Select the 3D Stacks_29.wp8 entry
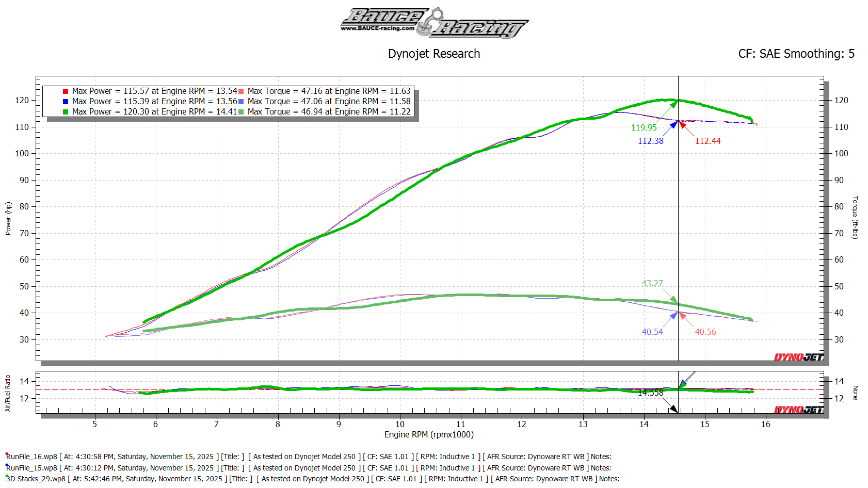Screen dimensions: 868x488 point(36,479)
